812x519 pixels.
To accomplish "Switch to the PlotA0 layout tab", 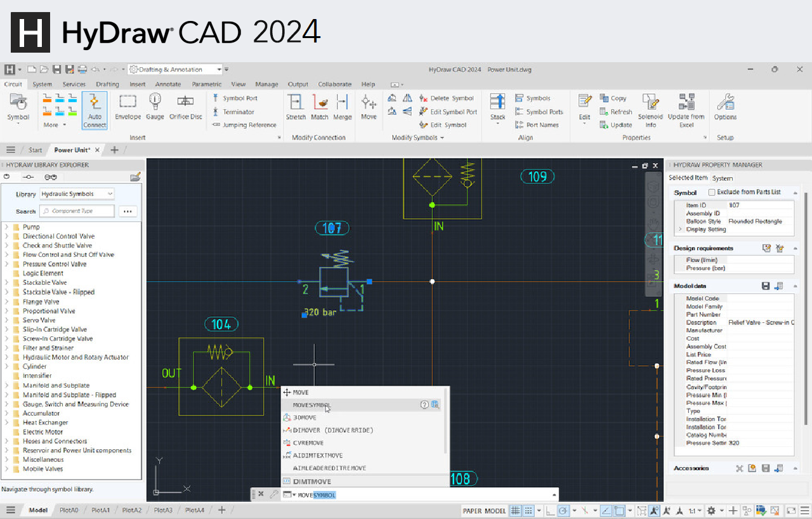I will (69, 510).
